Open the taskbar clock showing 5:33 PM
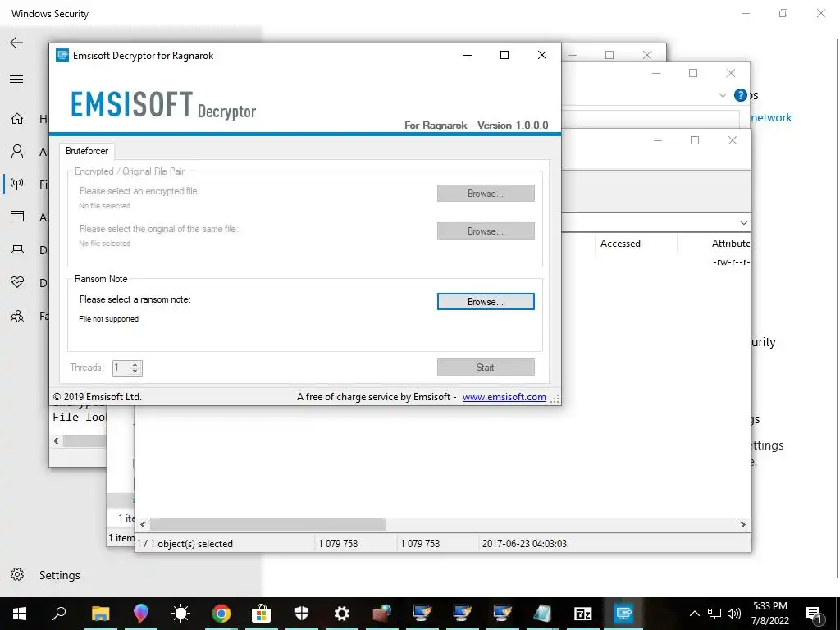 (769, 614)
